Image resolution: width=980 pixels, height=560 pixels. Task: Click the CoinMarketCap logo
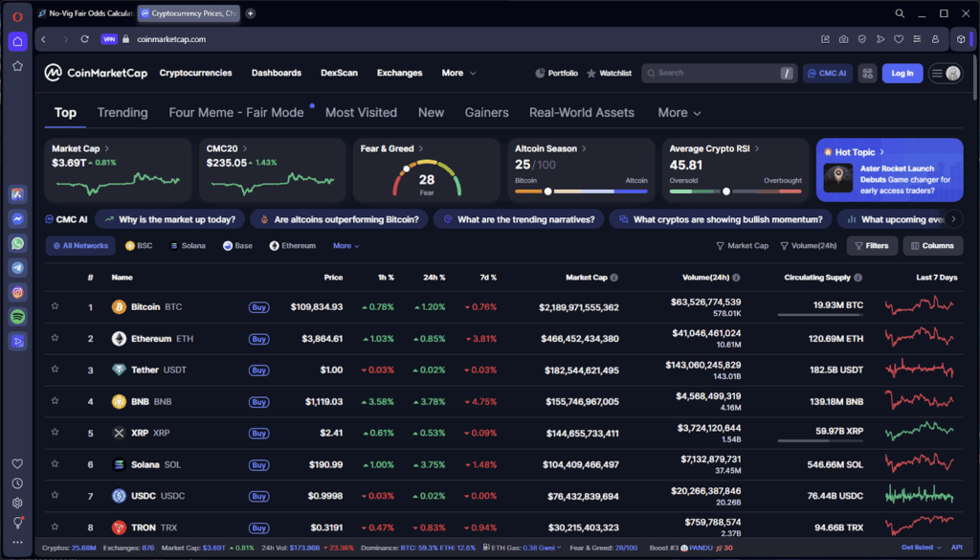tap(97, 73)
